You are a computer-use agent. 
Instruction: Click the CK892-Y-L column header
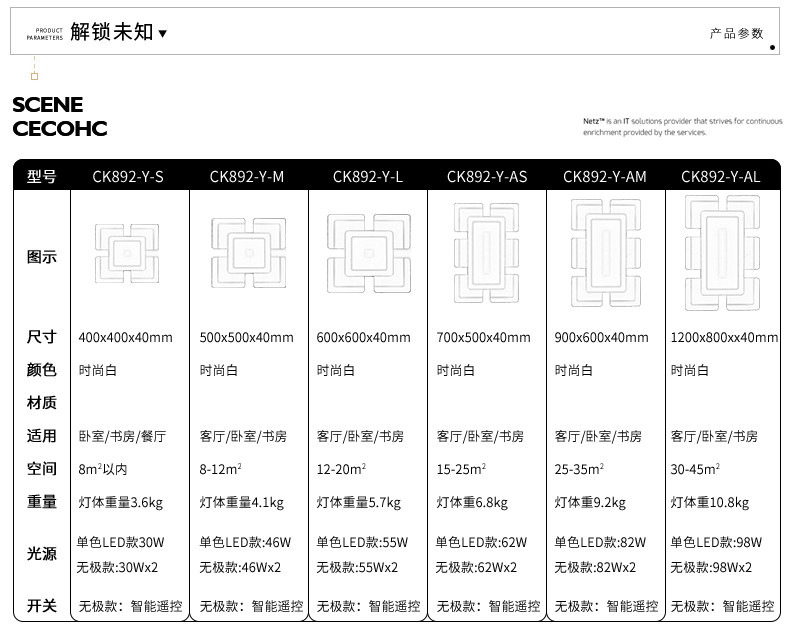(368, 177)
